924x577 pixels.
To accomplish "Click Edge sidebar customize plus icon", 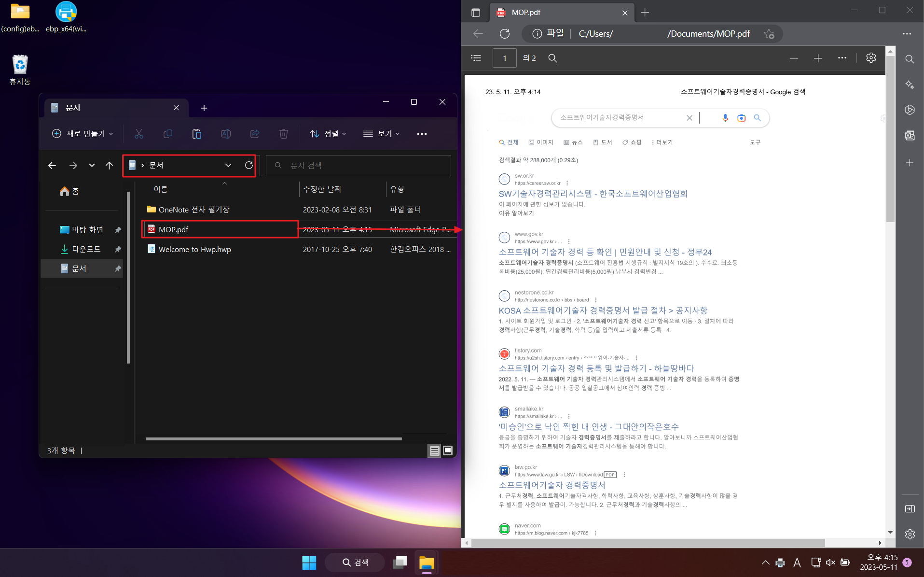I will pos(910,163).
